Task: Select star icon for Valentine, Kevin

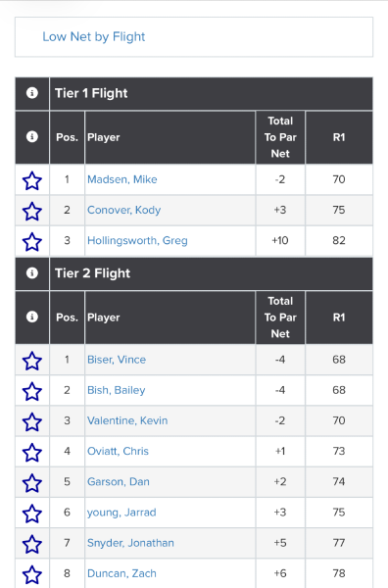Action: (x=32, y=421)
